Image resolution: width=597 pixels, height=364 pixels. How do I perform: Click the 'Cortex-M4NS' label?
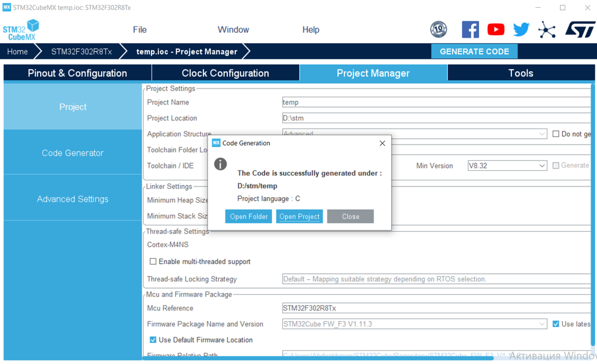click(168, 244)
